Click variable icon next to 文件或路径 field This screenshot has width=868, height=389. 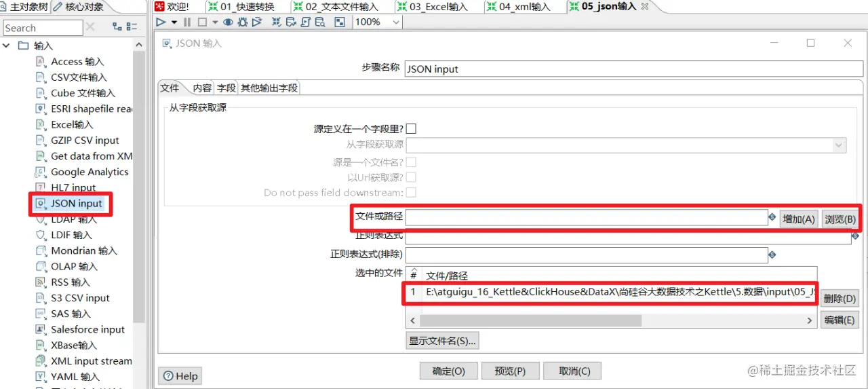coord(772,217)
